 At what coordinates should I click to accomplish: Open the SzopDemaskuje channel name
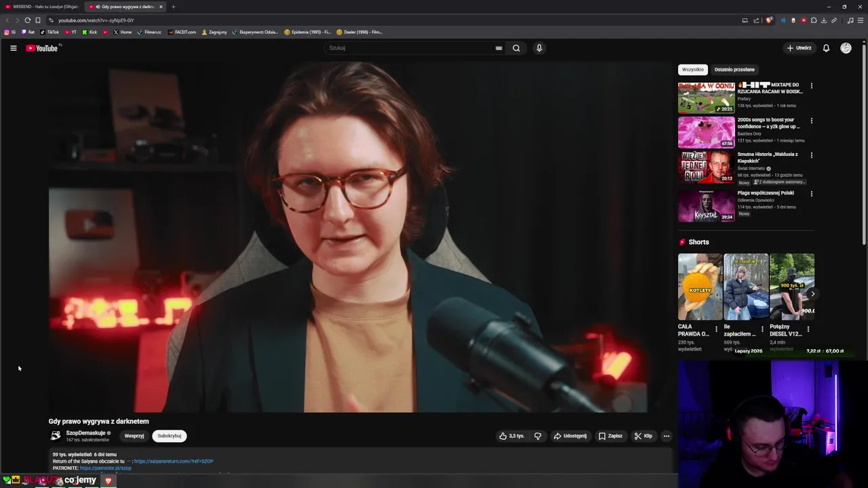[85, 433]
